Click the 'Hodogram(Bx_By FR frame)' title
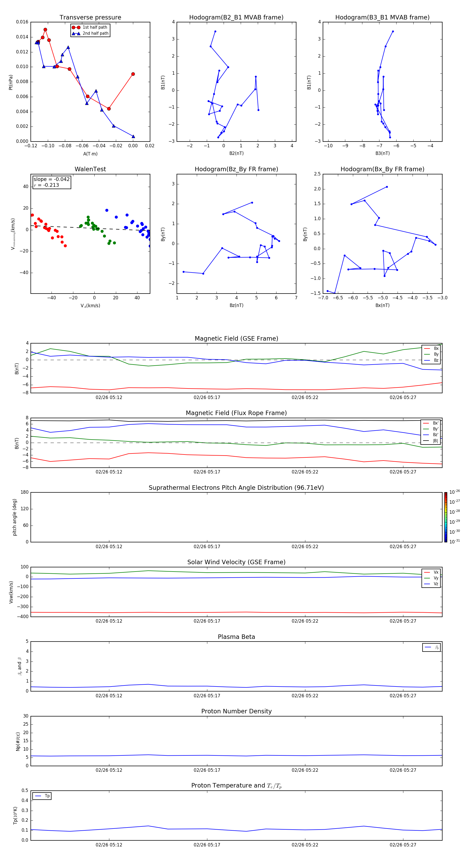473x868 pixels. tap(382, 169)
